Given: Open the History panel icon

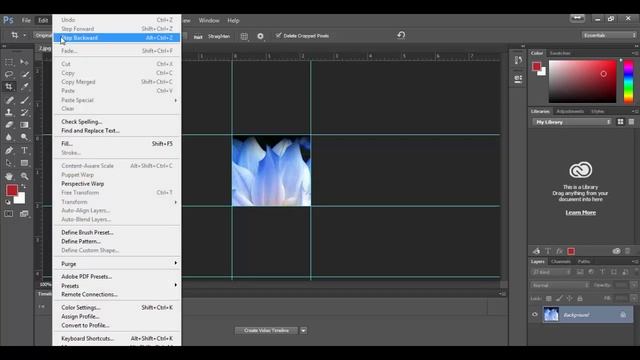Looking at the screenshot, I should tap(518, 60).
